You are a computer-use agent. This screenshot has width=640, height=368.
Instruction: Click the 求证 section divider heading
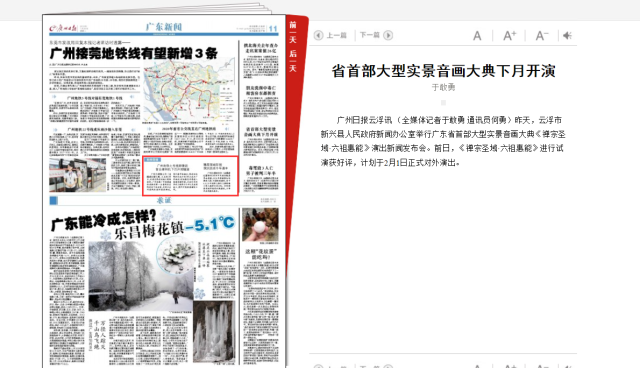tap(164, 200)
